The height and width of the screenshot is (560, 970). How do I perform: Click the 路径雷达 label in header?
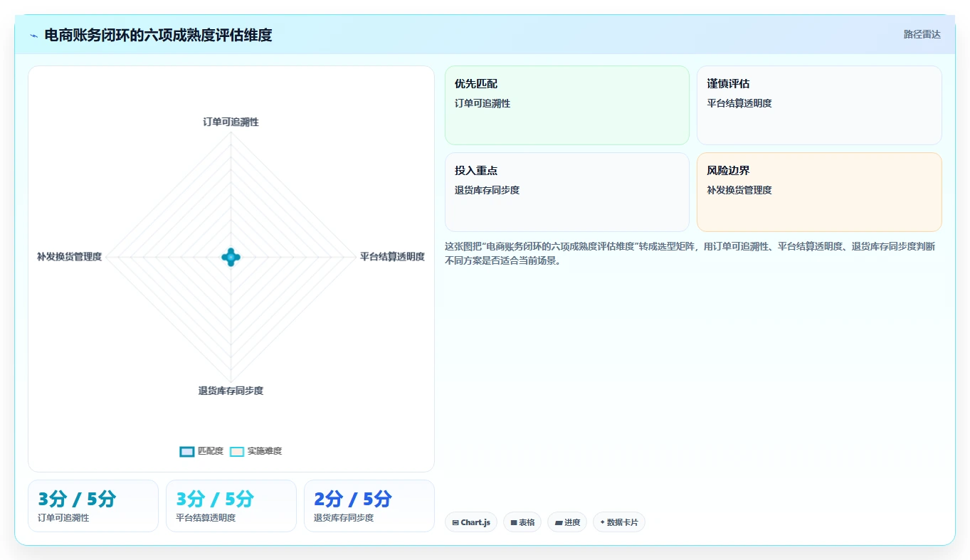tap(922, 34)
